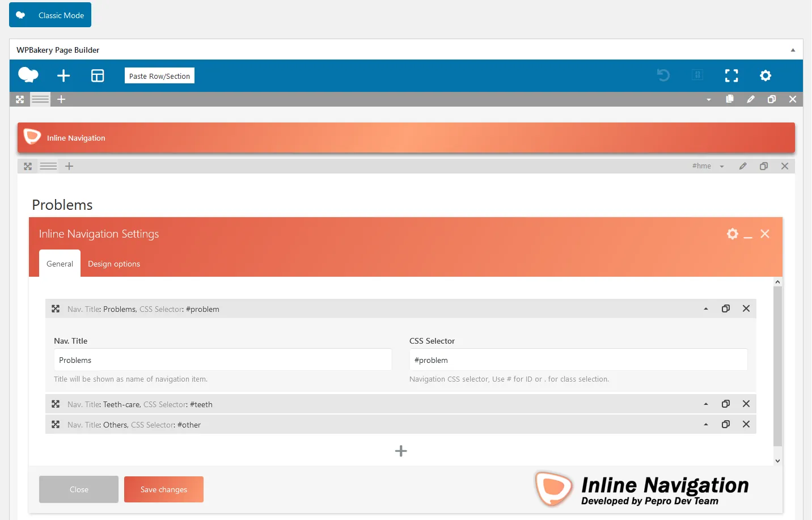Collapse the WPBakery Page Builder panel

pos(793,50)
